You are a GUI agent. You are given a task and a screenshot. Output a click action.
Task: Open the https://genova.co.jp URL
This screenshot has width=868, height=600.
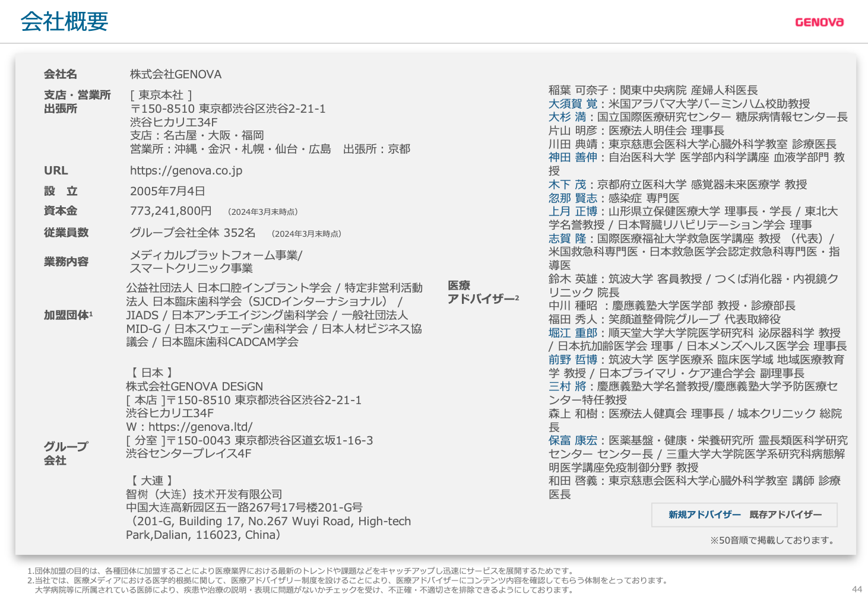pyautogui.click(x=186, y=170)
